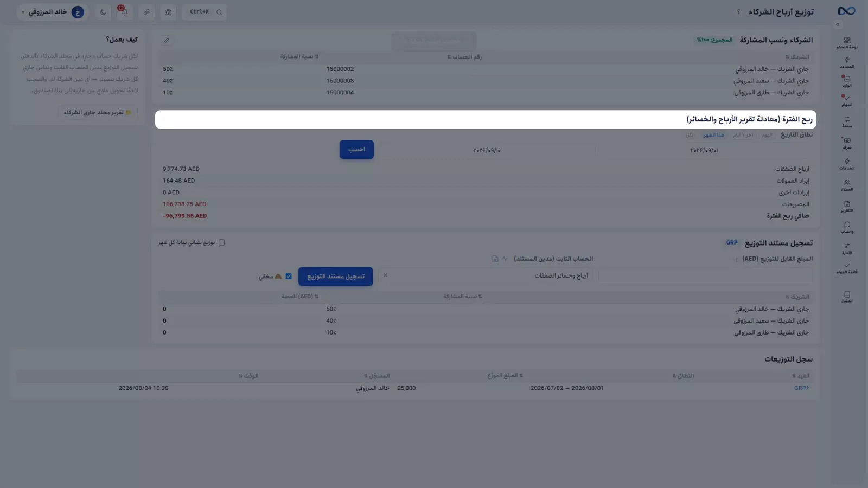This screenshot has height=488, width=868.
Task: Sort distributions log by المسجل column
Action: coord(376,376)
